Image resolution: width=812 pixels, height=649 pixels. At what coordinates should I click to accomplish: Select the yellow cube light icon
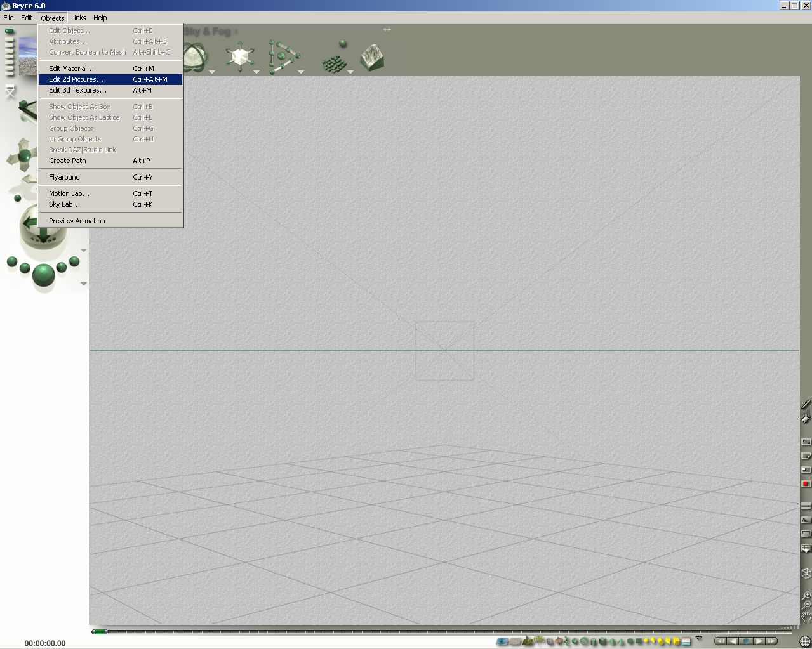coord(676,641)
